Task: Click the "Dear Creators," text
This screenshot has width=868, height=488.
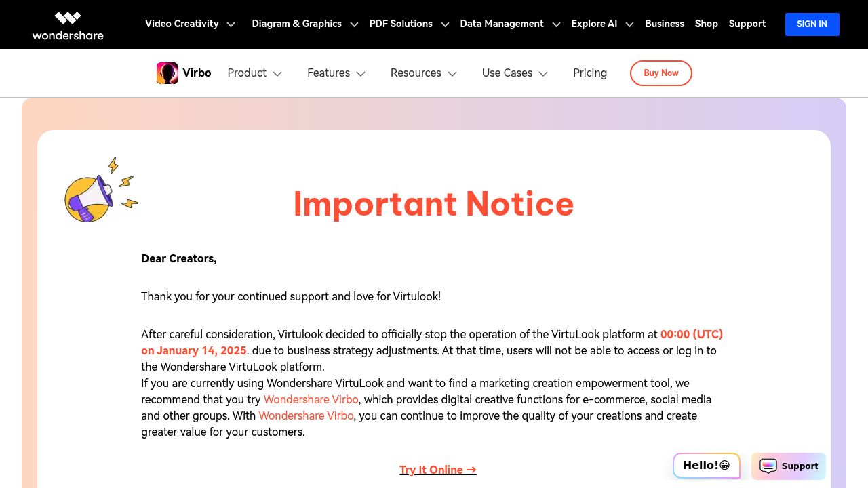Action: (179, 258)
